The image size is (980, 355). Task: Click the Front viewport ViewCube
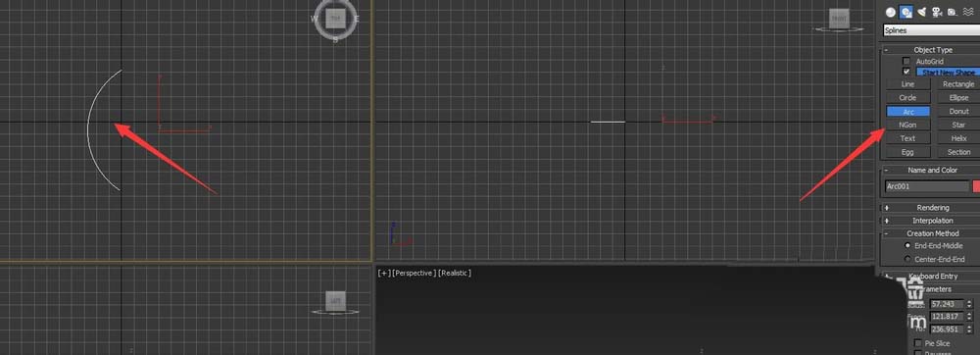(x=839, y=19)
